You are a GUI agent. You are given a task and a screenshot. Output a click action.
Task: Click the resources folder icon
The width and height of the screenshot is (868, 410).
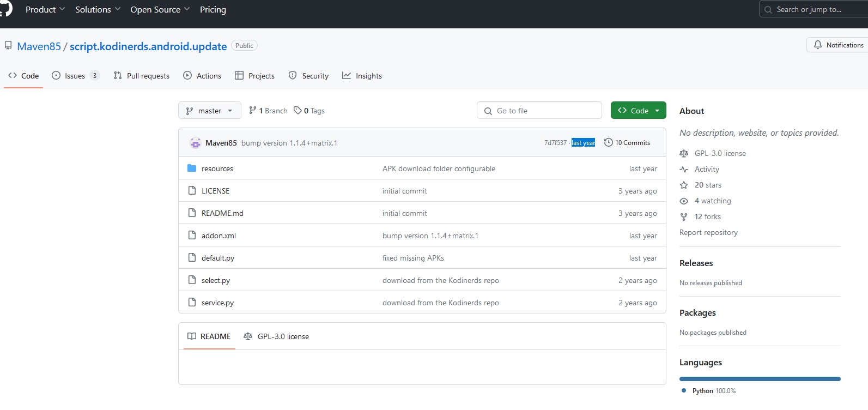[x=192, y=168]
